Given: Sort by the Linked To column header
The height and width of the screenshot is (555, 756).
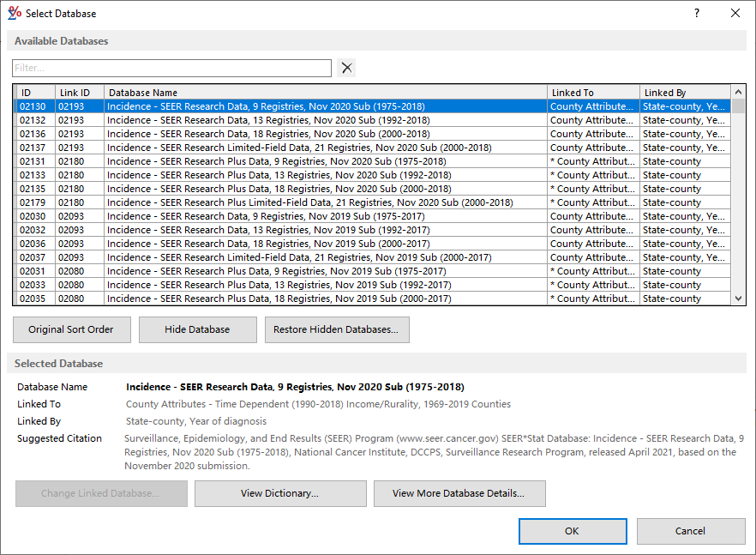Looking at the screenshot, I should click(593, 93).
